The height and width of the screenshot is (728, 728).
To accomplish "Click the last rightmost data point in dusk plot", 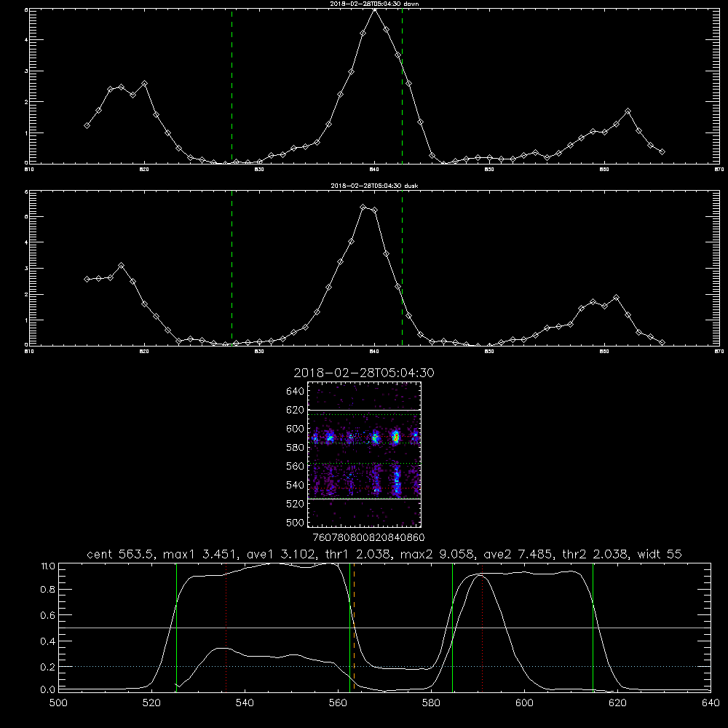I will (x=662, y=343).
